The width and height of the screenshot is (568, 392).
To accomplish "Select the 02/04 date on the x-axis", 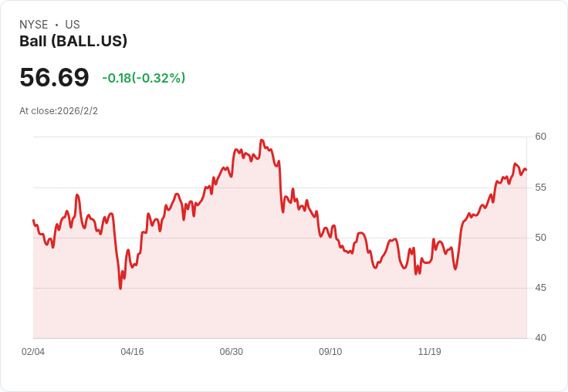I will coord(33,352).
